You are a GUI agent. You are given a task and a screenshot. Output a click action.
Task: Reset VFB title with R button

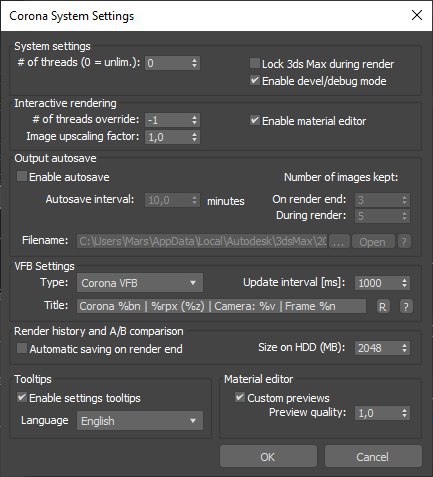tap(383, 306)
